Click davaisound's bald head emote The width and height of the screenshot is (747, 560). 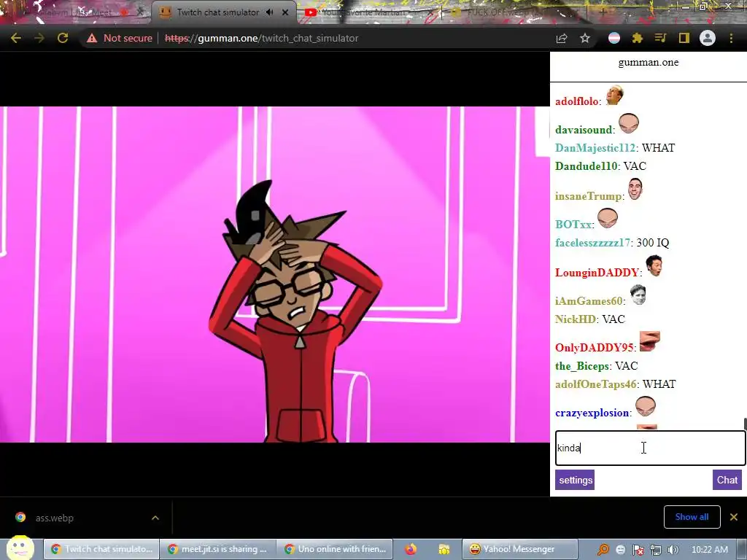[x=628, y=122]
